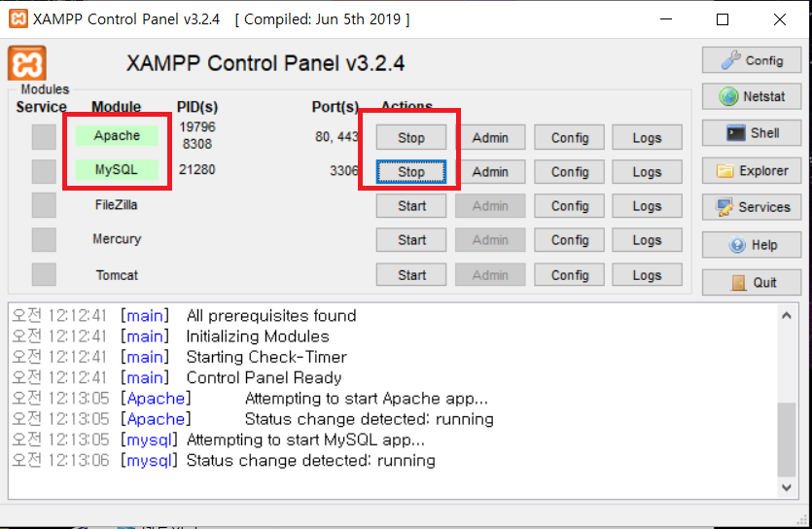The height and width of the screenshot is (529, 812).
Task: Open the Config button with wrench icon
Action: [752, 60]
